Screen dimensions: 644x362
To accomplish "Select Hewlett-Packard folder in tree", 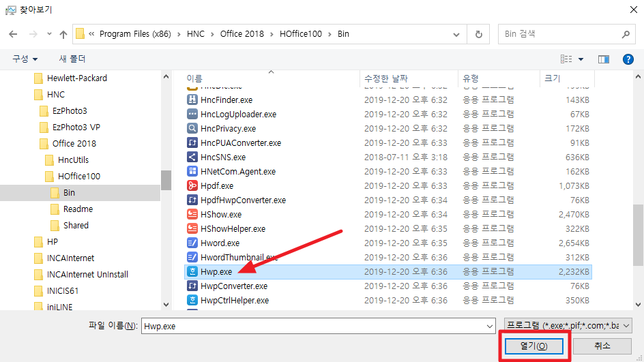I will [x=77, y=78].
